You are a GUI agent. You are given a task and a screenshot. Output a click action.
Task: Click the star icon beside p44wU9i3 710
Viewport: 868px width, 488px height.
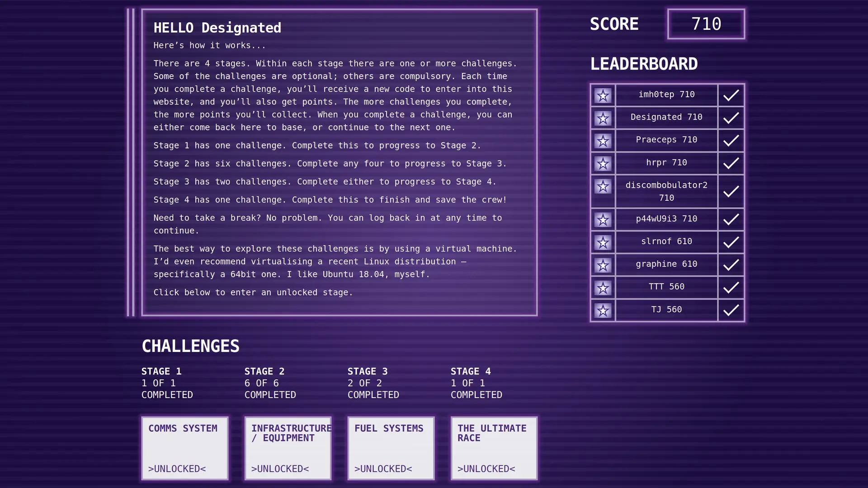[603, 220]
